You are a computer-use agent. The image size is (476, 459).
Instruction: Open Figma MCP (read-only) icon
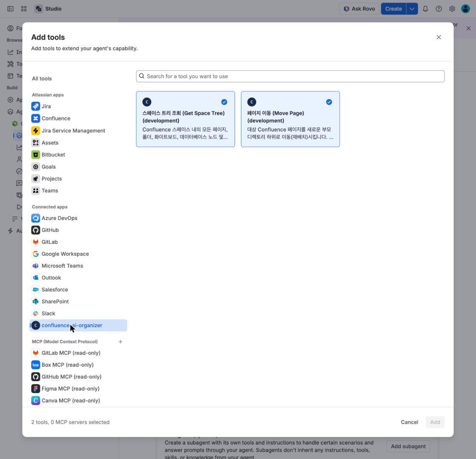pos(36,388)
